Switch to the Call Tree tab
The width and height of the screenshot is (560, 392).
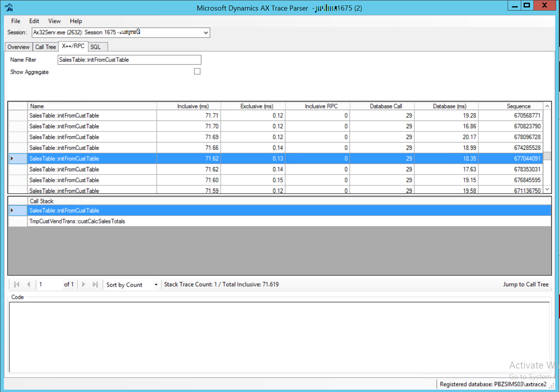(x=45, y=47)
